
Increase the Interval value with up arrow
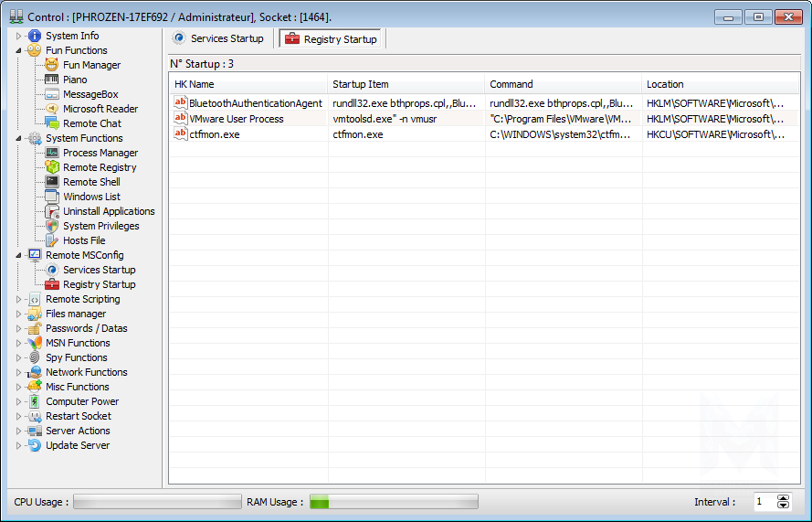(783, 498)
